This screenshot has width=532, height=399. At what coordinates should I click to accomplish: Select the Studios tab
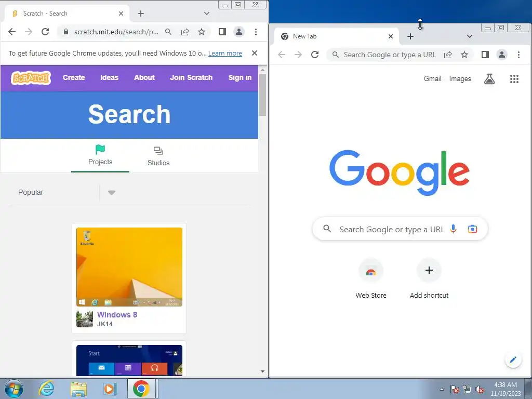coord(158,156)
